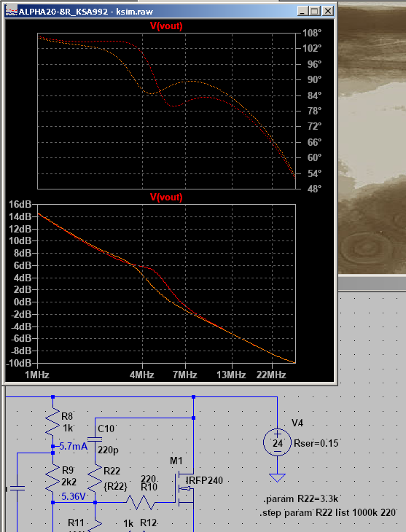Click the 4MHz frequency axis label
Viewport: 406px width, 532px height.
[142, 375]
